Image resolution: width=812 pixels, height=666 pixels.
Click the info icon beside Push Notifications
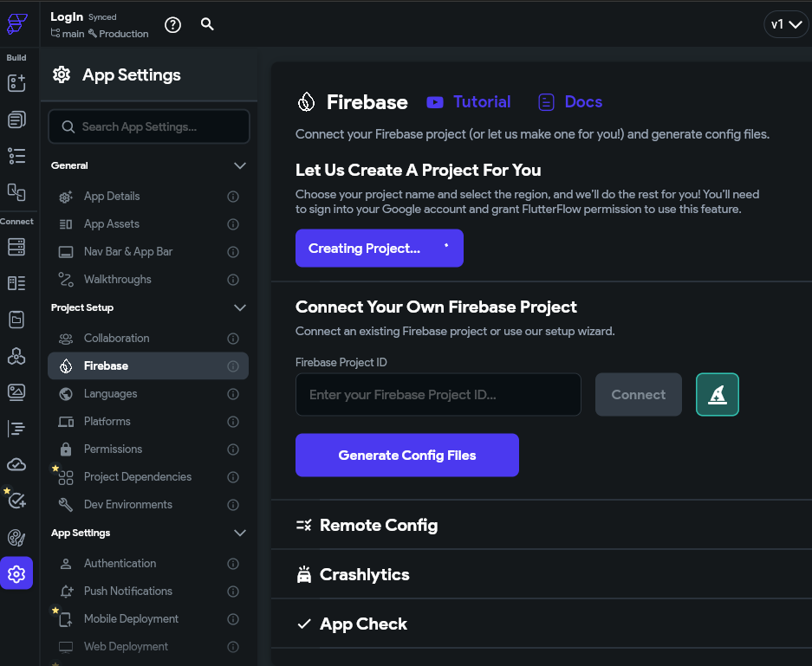(x=233, y=592)
